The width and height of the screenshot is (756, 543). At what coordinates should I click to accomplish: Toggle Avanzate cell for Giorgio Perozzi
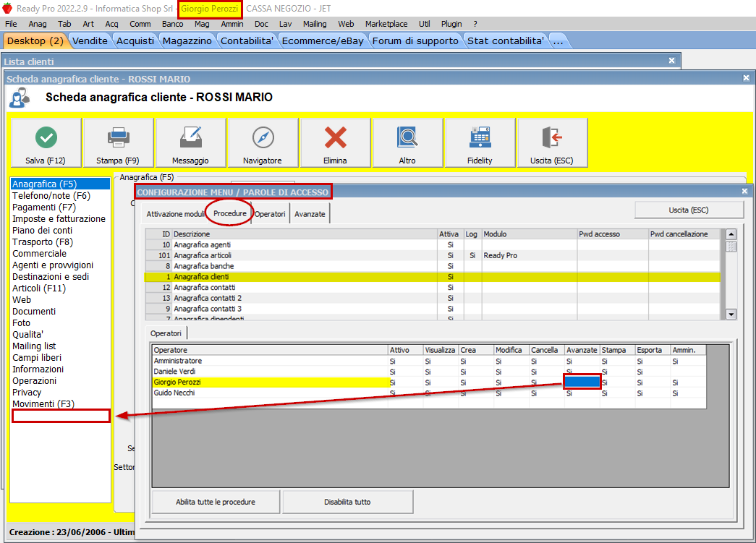(x=582, y=382)
